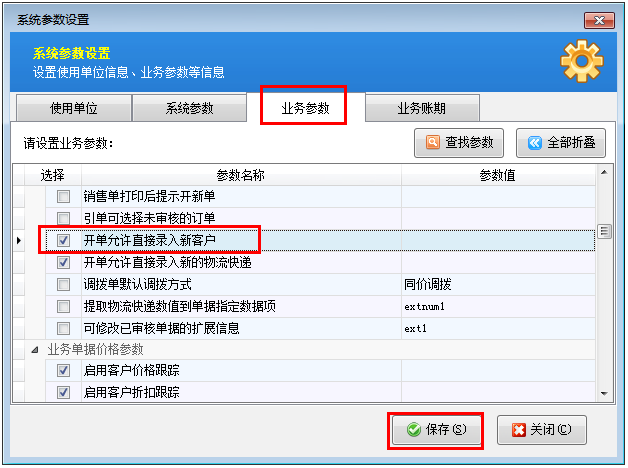Click the extnum1 parameter value field
This screenshot has width=628, height=468.
(497, 306)
